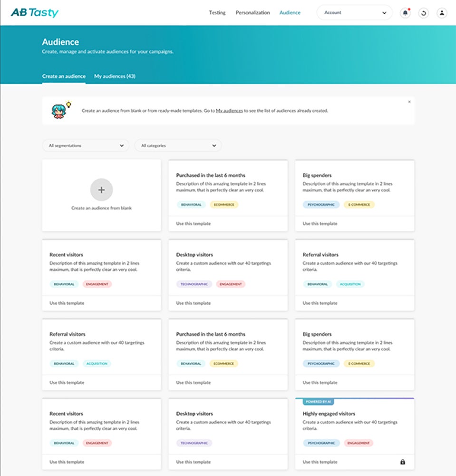The width and height of the screenshot is (456, 476).
Task: Use the Highly engaged visitors template
Action: (x=320, y=462)
